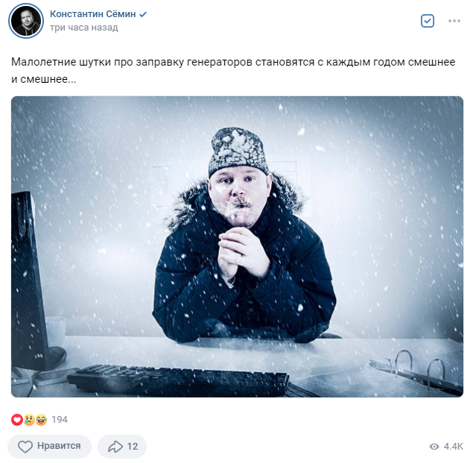The height and width of the screenshot is (463, 476).
Task: Click the crying emoji reaction icon
Action: [x=29, y=420]
